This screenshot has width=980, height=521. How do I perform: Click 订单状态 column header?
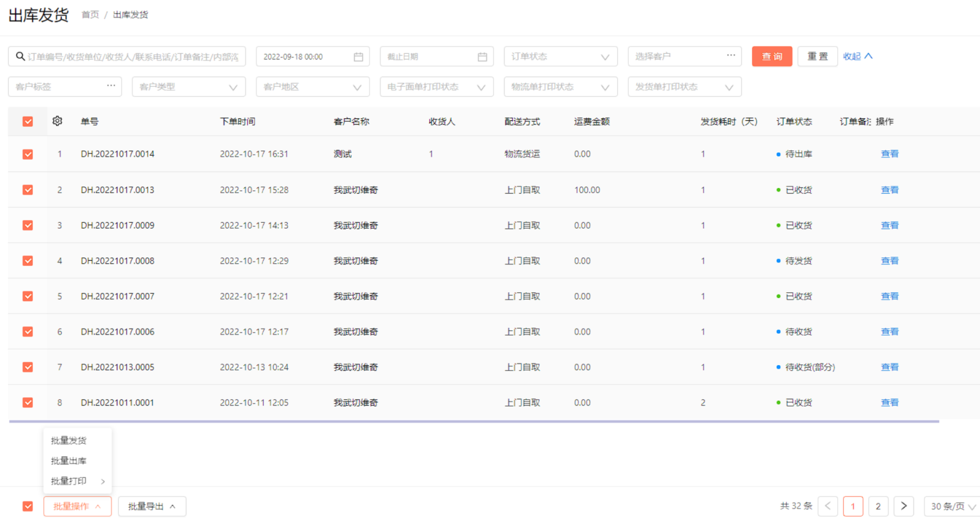tap(794, 121)
